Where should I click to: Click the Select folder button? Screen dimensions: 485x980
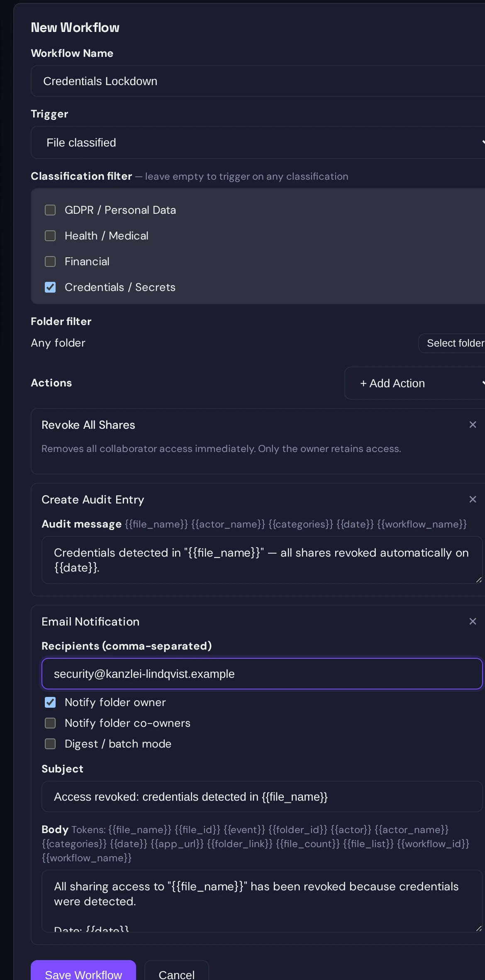(452, 343)
